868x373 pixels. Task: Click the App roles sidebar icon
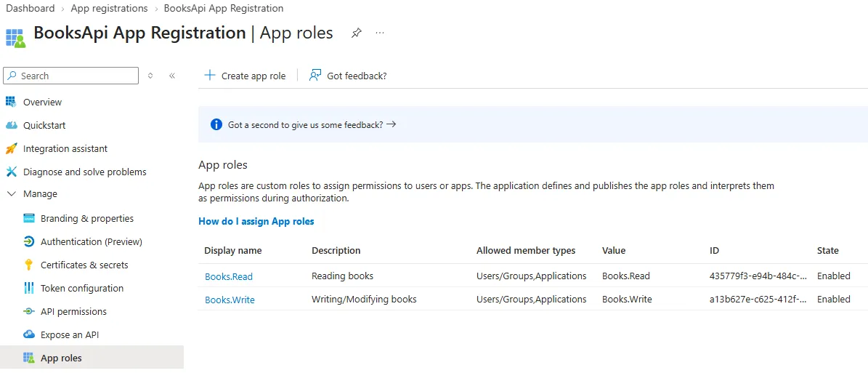point(29,358)
